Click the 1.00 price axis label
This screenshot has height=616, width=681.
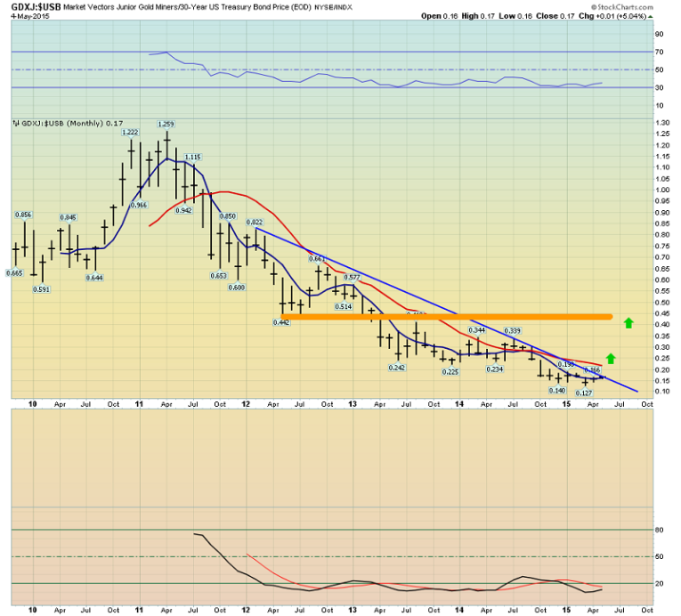coord(663,190)
